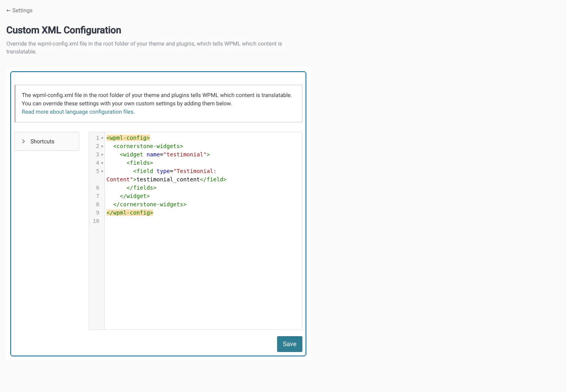
Task: Click line number 10 in the gutter
Action: click(96, 221)
